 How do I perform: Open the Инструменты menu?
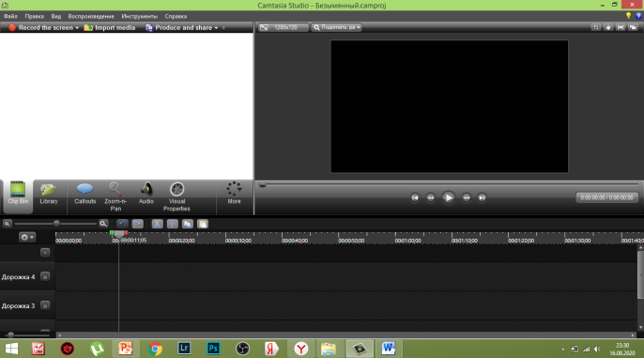pos(139,16)
